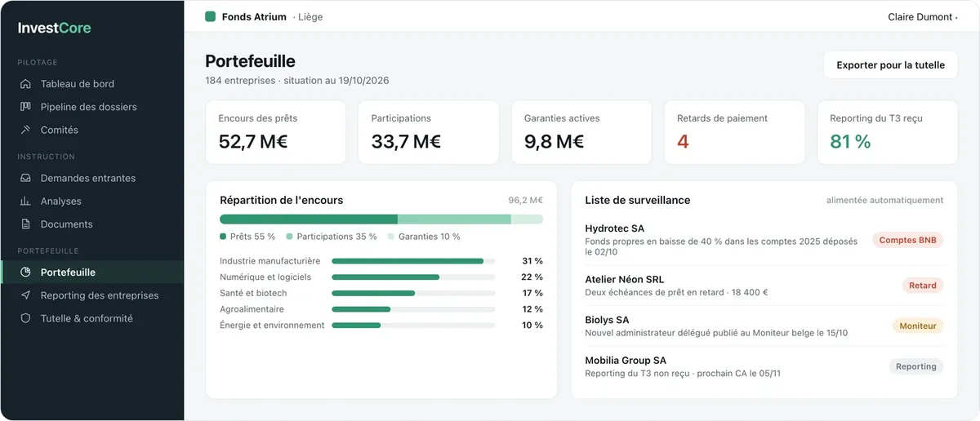Viewport: 980px width, 421px height.
Task: Click the Industrie manufacturière progress bar
Action: 413,261
